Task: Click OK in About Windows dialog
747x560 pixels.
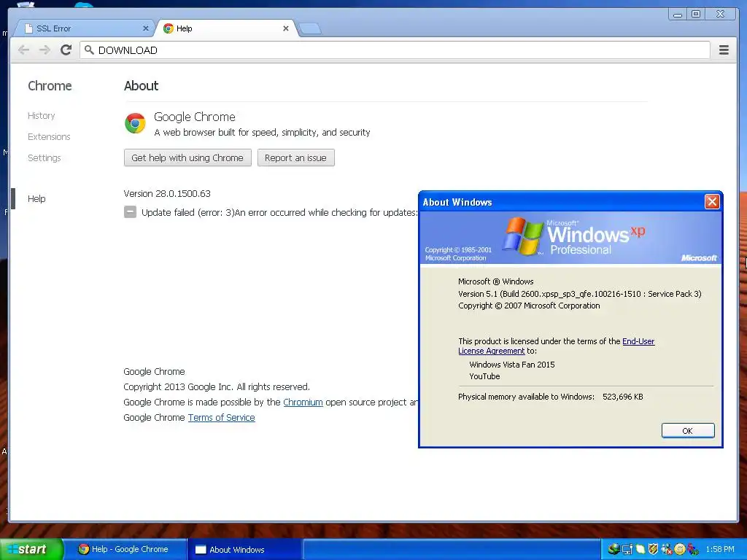Action: point(688,430)
